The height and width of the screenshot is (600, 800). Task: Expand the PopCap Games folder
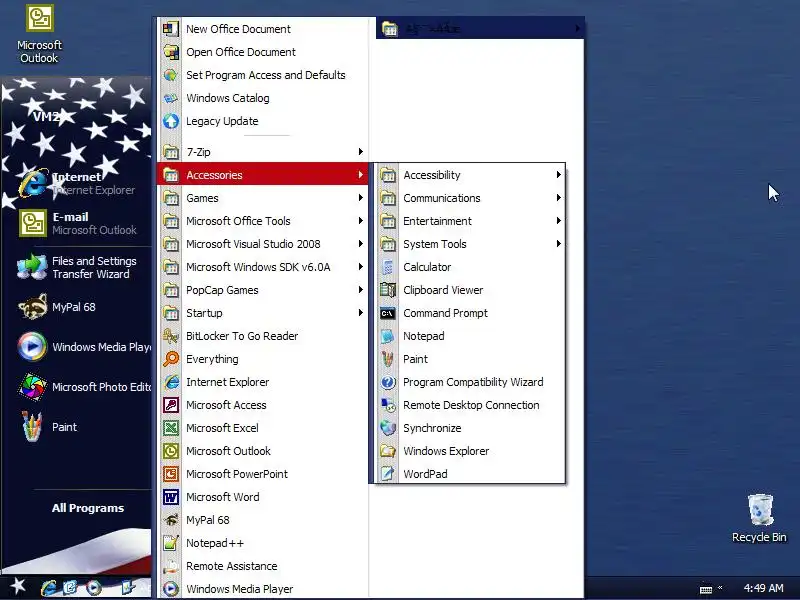coord(263,290)
